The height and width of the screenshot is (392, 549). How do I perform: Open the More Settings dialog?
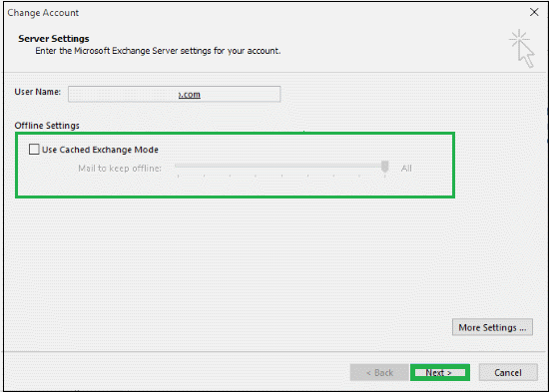coord(492,327)
